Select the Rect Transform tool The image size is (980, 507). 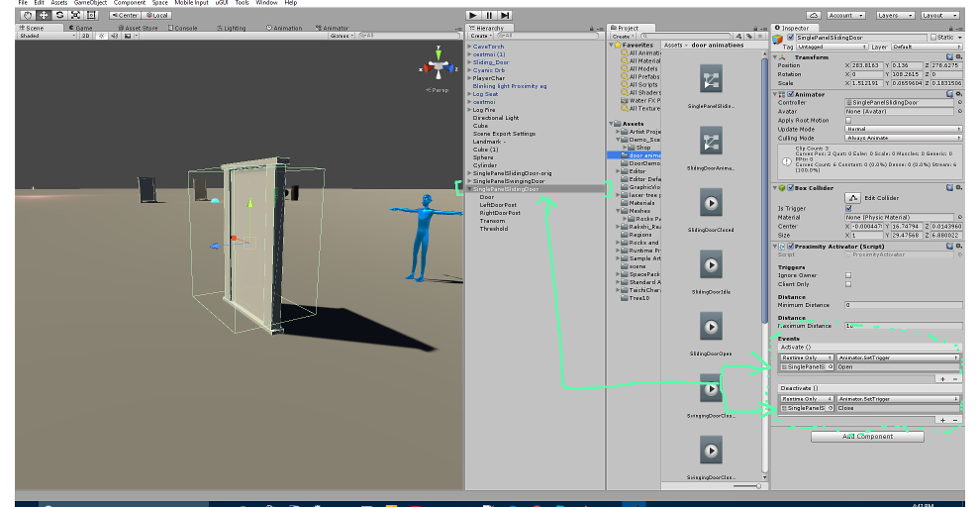pos(91,15)
